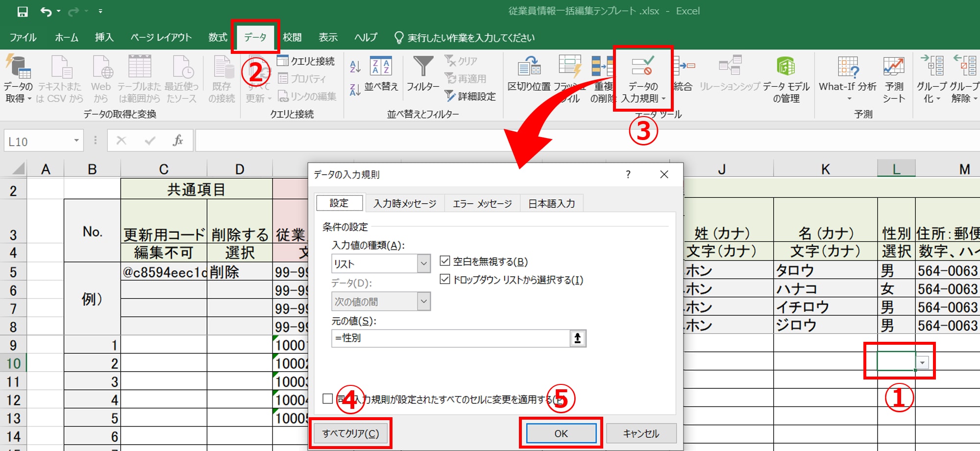Switch to the Input Message tab
980x451 pixels.
pos(404,203)
